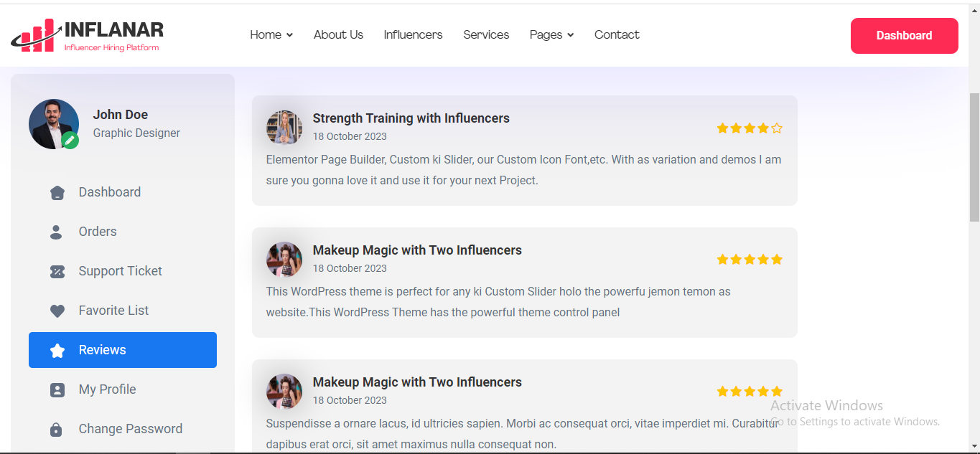Click the Orders person icon
The width and height of the screenshot is (980, 454).
click(57, 232)
